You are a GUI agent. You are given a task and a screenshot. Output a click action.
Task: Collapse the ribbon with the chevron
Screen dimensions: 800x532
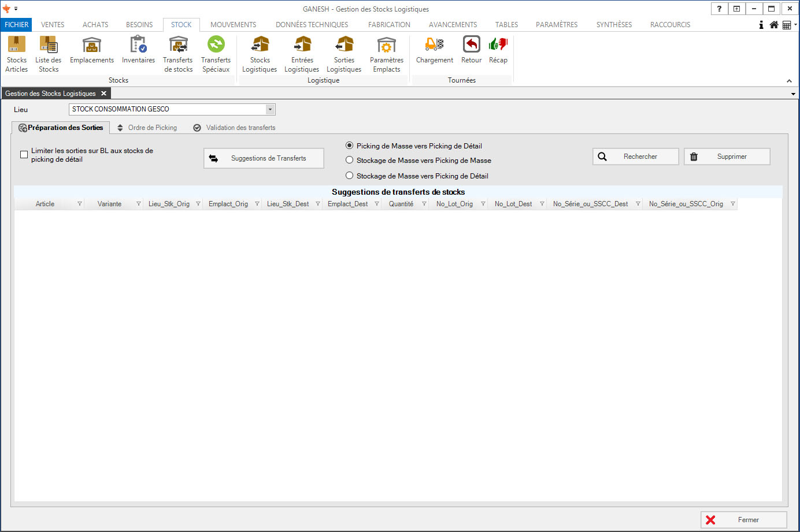pos(789,81)
